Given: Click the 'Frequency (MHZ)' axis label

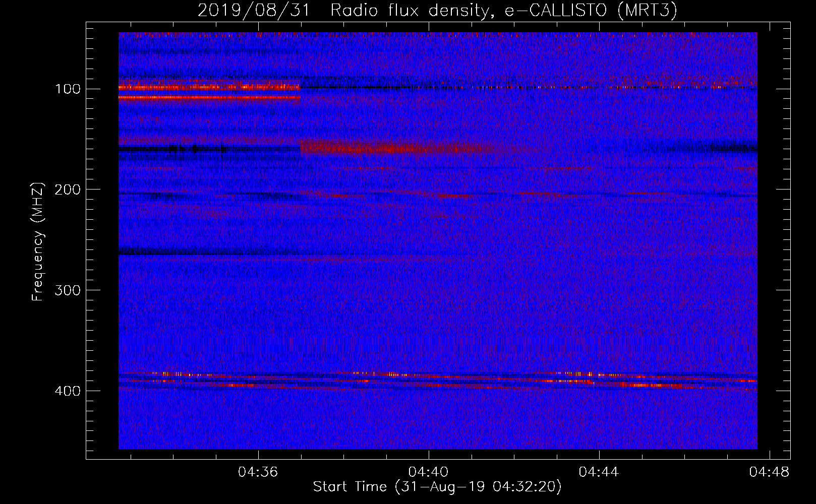Looking at the screenshot, I should [38, 242].
